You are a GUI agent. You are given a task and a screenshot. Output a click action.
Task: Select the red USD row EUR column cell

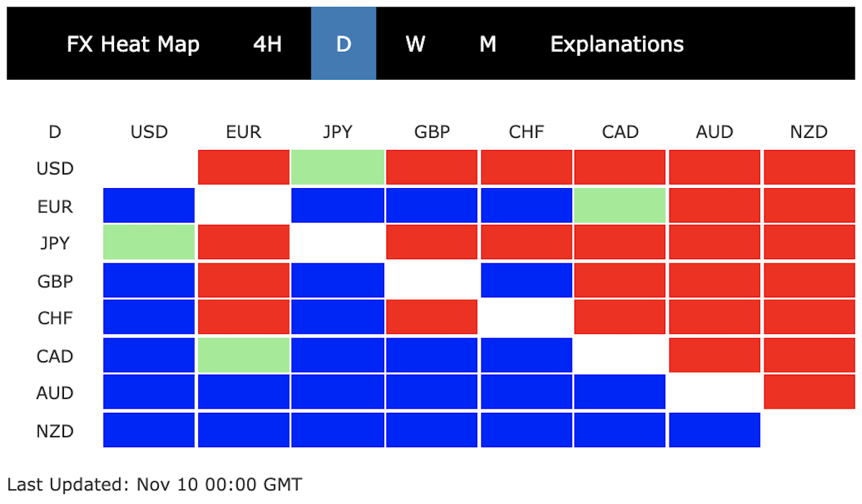click(244, 167)
